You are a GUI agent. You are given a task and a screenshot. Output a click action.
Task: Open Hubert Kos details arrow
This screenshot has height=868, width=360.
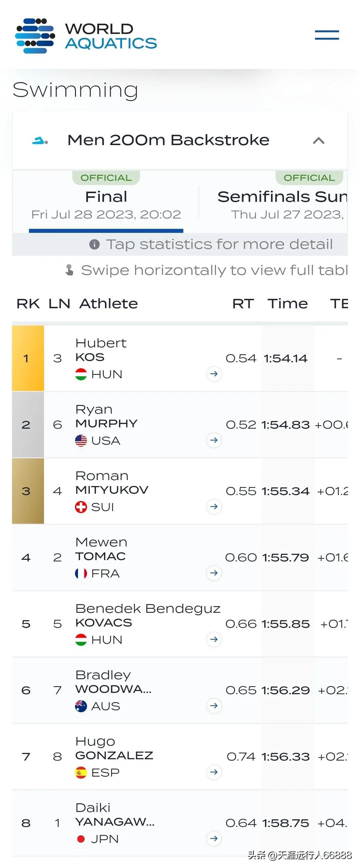pyautogui.click(x=214, y=374)
